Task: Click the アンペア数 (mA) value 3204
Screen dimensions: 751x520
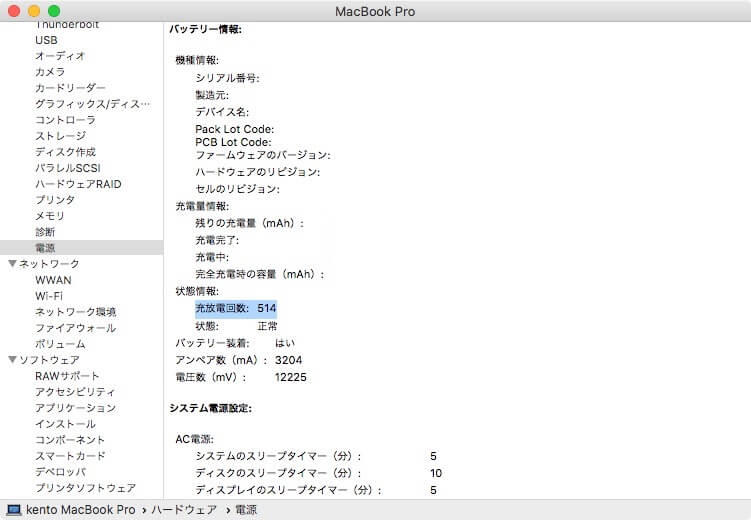Action: click(x=288, y=360)
